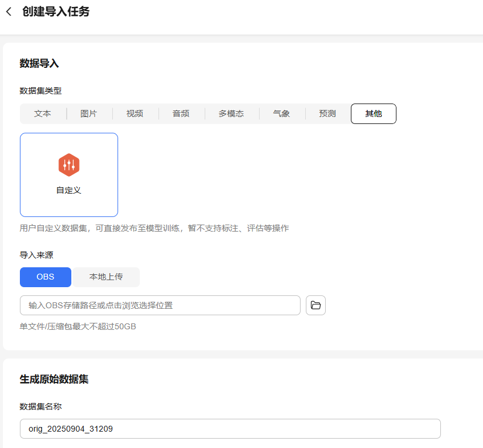
Task: Click the OBS storage path input field
Action: click(160, 305)
